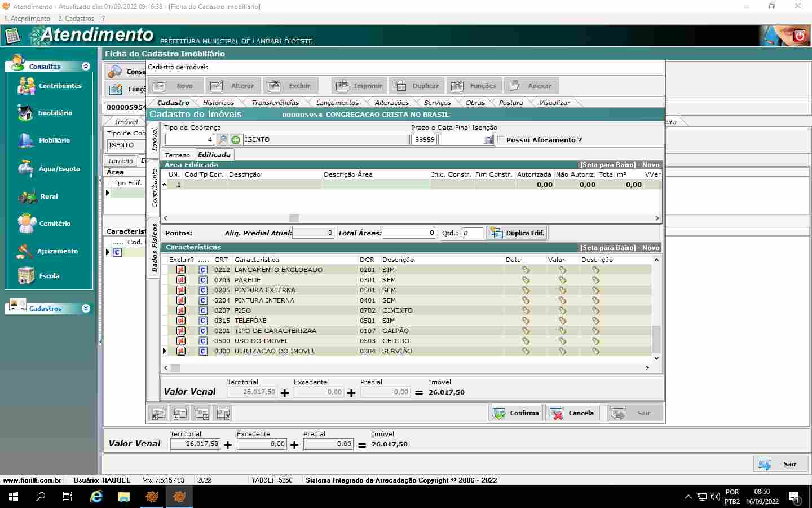Toggle Excluir for PISO row
812x508 pixels.
pyautogui.click(x=181, y=310)
